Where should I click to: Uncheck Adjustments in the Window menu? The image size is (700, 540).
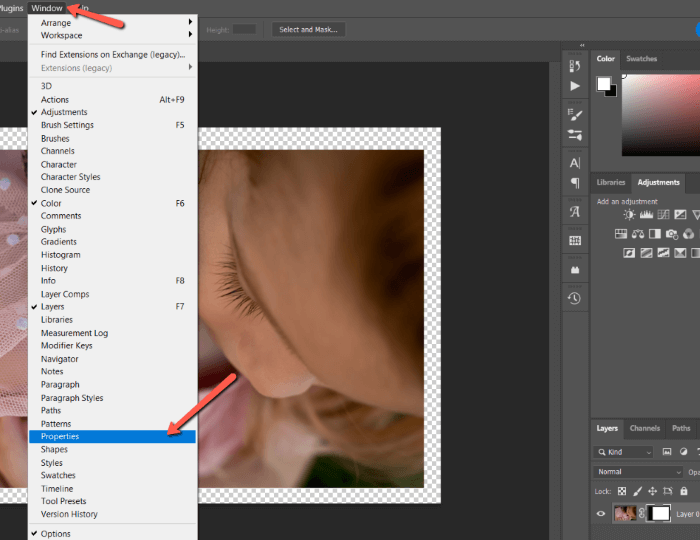pyautogui.click(x=64, y=112)
